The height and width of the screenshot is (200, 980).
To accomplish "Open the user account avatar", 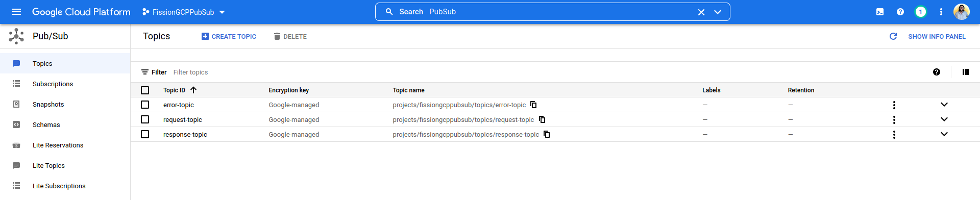I will tap(962, 12).
